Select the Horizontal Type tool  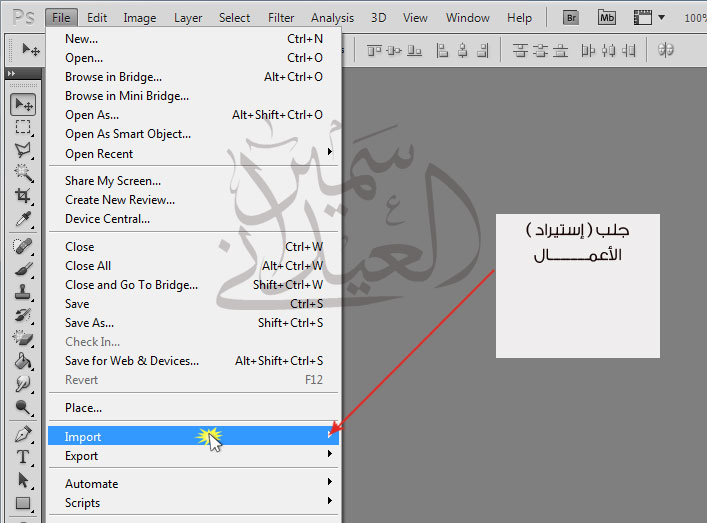pos(23,457)
